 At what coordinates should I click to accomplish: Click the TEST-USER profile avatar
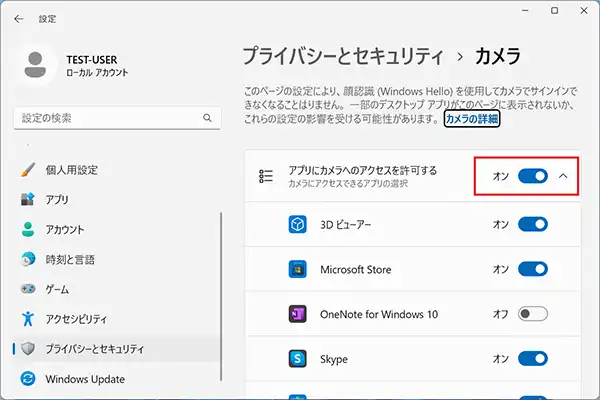pyautogui.click(x=35, y=65)
